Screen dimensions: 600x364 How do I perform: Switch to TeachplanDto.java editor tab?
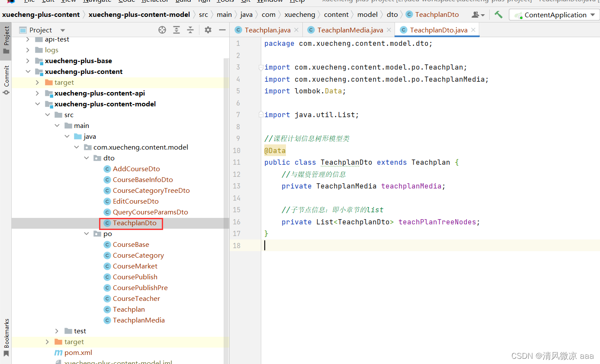point(438,30)
